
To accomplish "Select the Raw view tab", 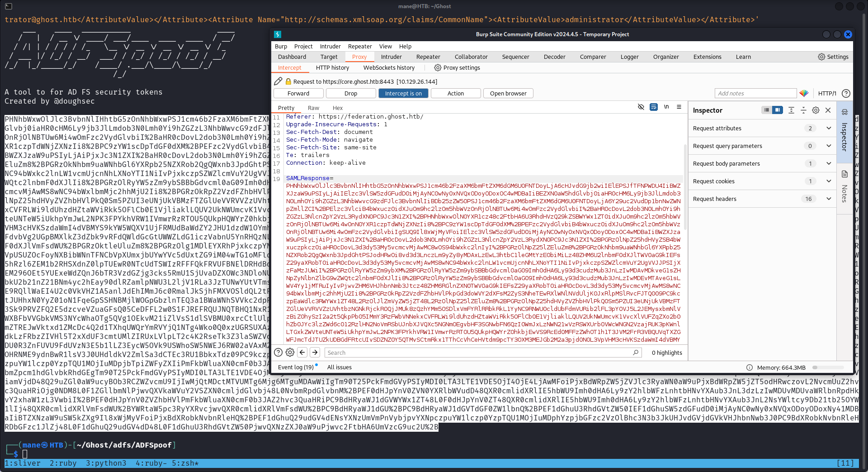I will [313, 108].
